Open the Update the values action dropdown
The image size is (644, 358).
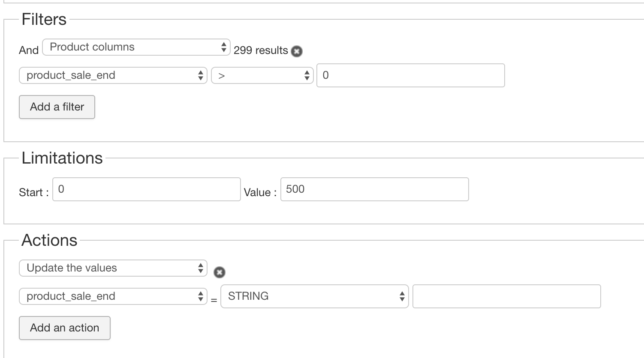click(113, 268)
